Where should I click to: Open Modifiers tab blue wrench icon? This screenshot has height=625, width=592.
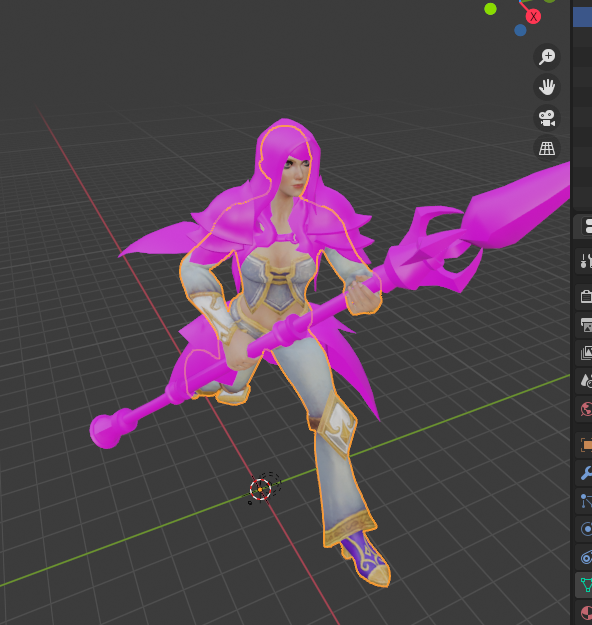[x=585, y=473]
